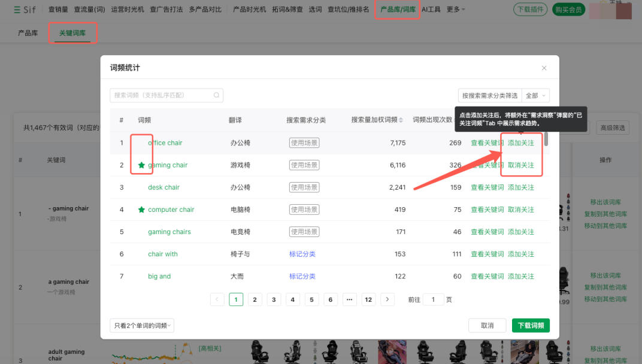Switch to the 产品库 tab
Image resolution: width=642 pixels, height=364 pixels.
tap(28, 33)
